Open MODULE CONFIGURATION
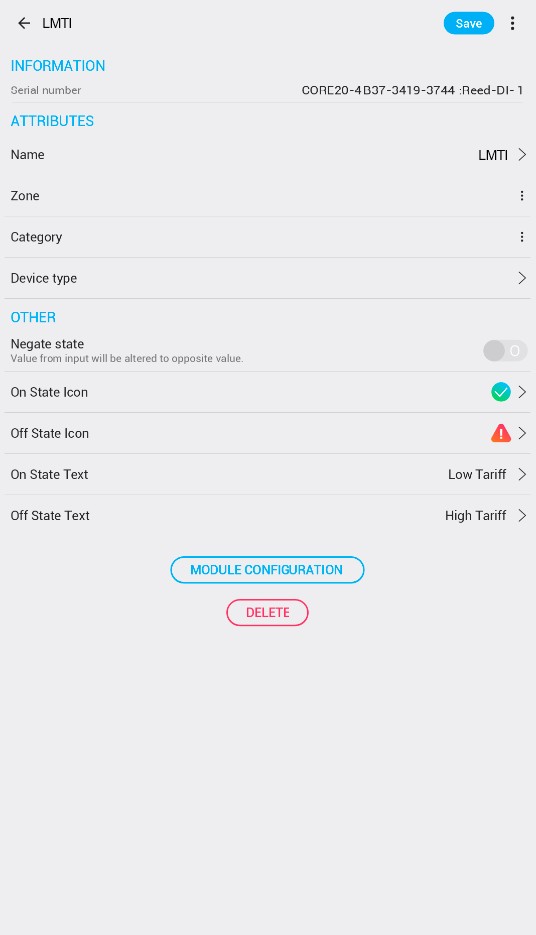The height and width of the screenshot is (935, 536). [267, 569]
